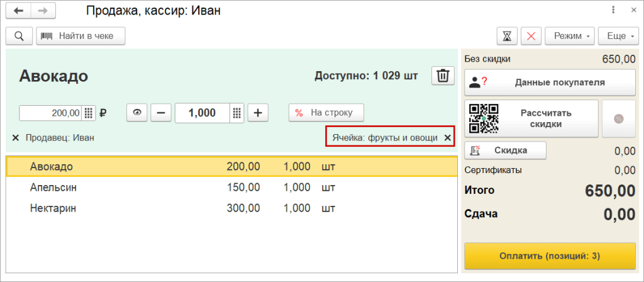644x282 pixels.
Task: Remove the Ячейка: фрукты и овощи tag
Action: click(x=447, y=137)
